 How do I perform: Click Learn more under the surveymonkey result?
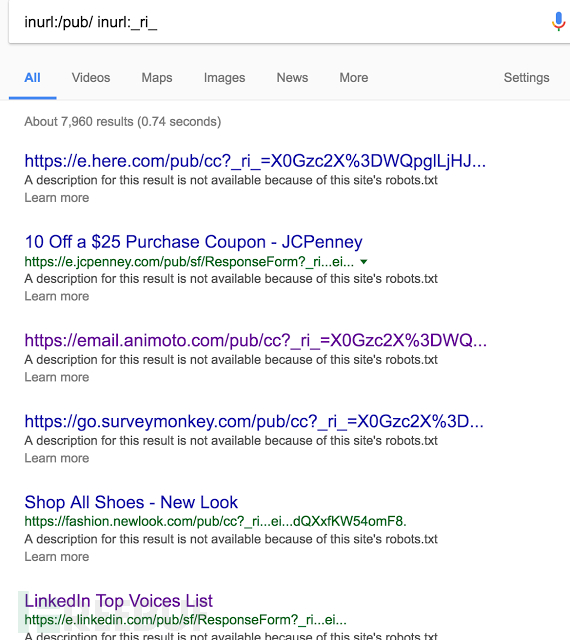coord(57,458)
